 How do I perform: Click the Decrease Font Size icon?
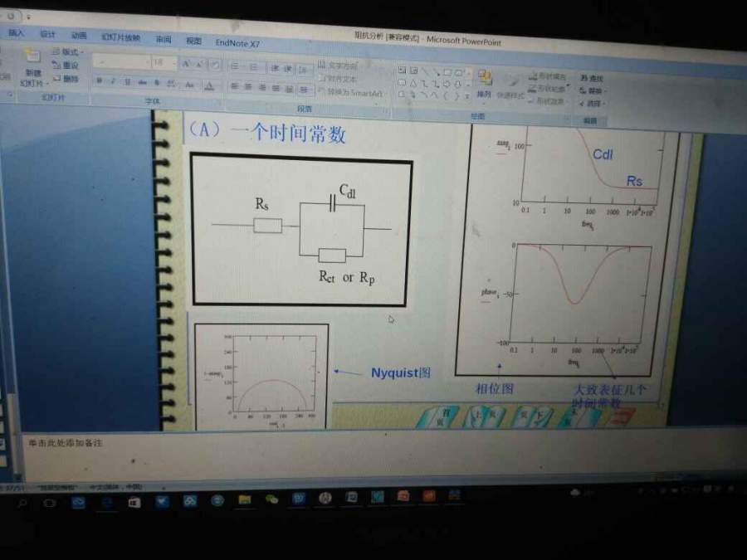click(199, 64)
